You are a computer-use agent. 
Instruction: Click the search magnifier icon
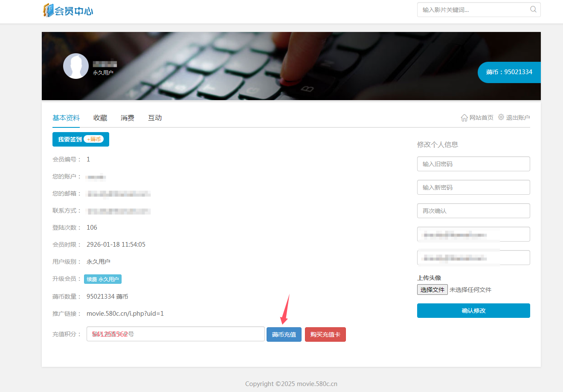533,9
